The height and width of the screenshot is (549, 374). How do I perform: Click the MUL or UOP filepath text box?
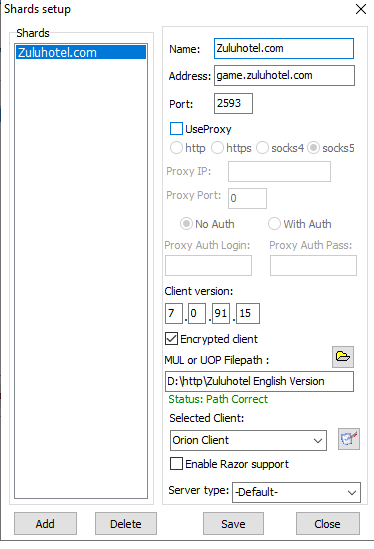[x=259, y=381]
